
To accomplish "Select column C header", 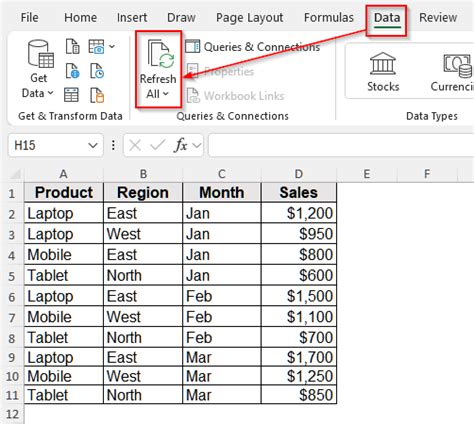I will (222, 174).
